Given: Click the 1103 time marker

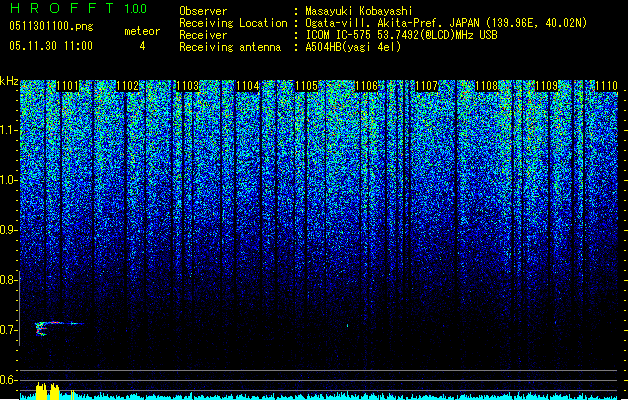Looking at the screenshot, I should point(187,86).
